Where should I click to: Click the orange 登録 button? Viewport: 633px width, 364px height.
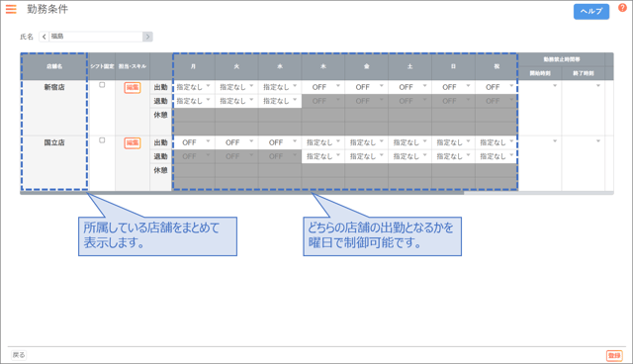click(x=614, y=355)
